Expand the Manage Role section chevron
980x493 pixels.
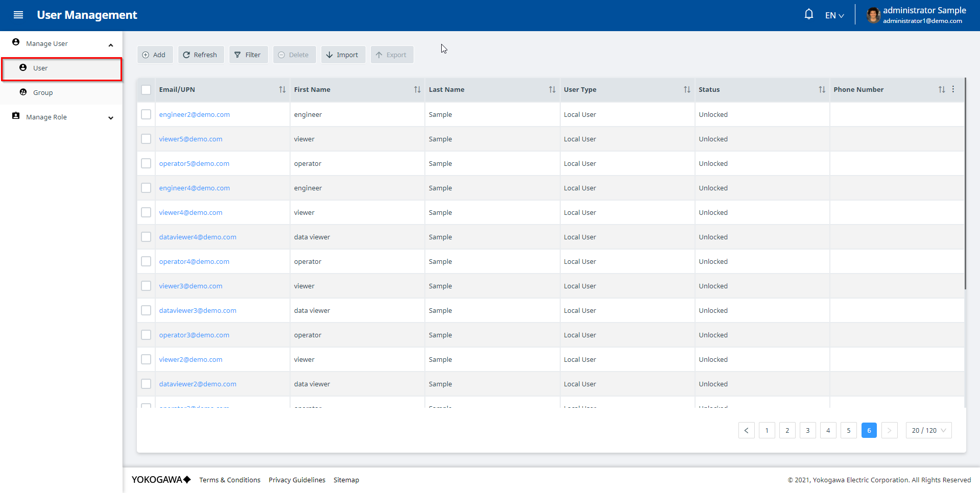(x=111, y=118)
